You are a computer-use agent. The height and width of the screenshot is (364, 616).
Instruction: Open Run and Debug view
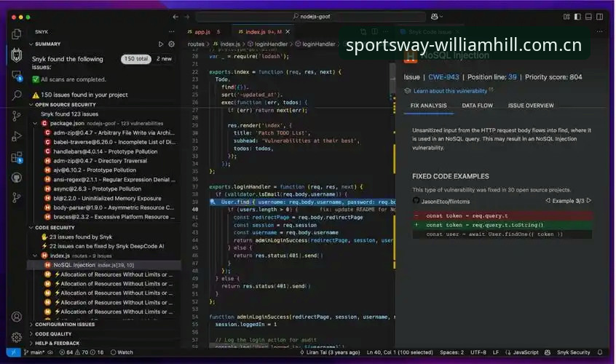(x=17, y=136)
